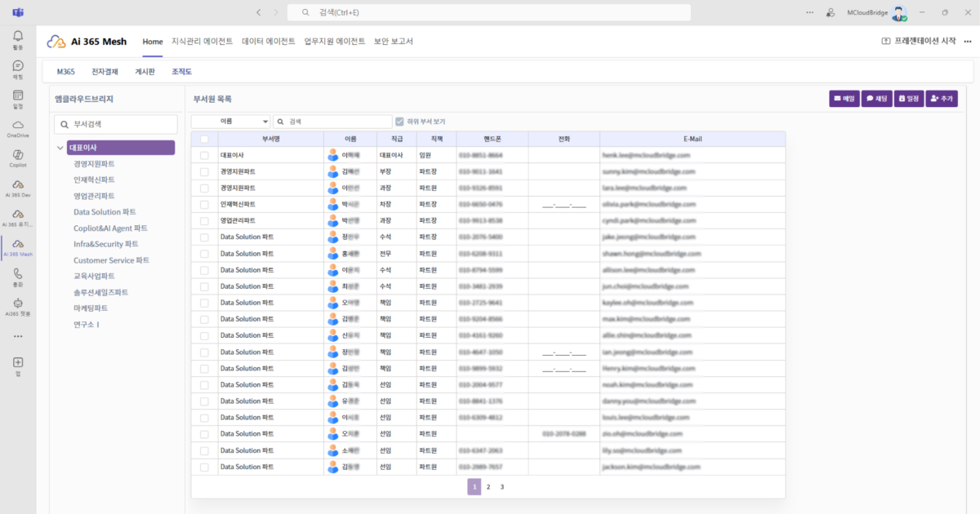Click the user avatar in zio.oh row
This screenshot has width=980, height=514.
(x=332, y=434)
